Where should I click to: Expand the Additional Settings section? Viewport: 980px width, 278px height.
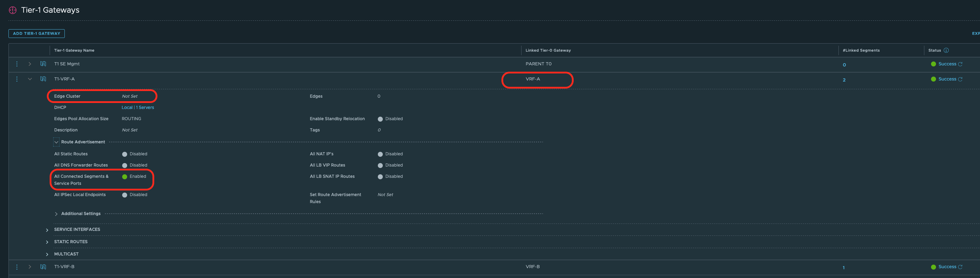tap(56, 214)
